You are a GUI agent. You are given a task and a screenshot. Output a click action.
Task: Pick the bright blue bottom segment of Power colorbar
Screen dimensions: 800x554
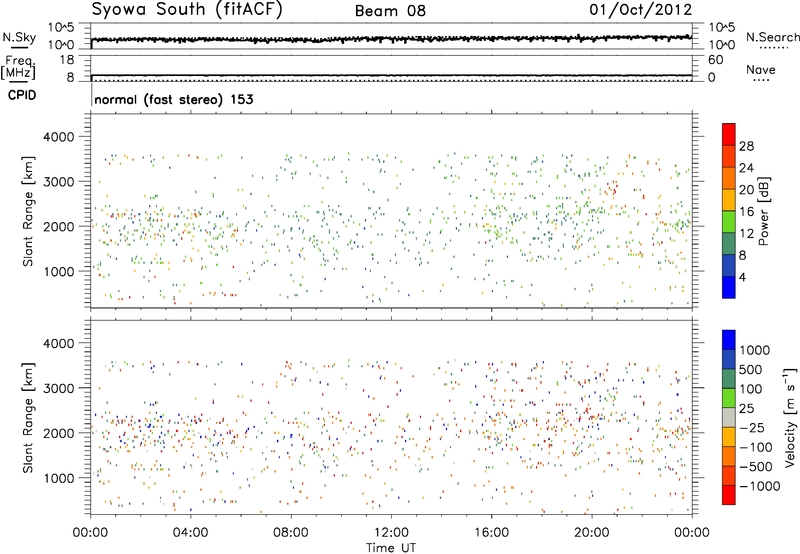pyautogui.click(x=729, y=287)
